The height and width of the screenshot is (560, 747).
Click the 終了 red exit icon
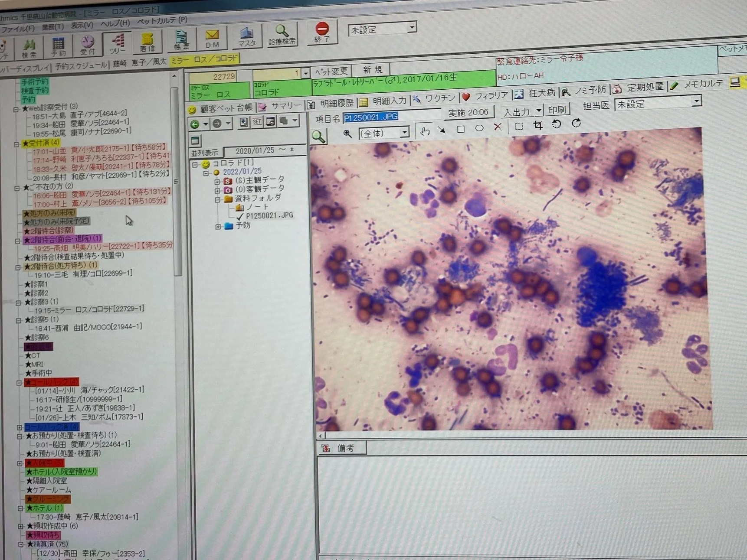[x=322, y=33]
